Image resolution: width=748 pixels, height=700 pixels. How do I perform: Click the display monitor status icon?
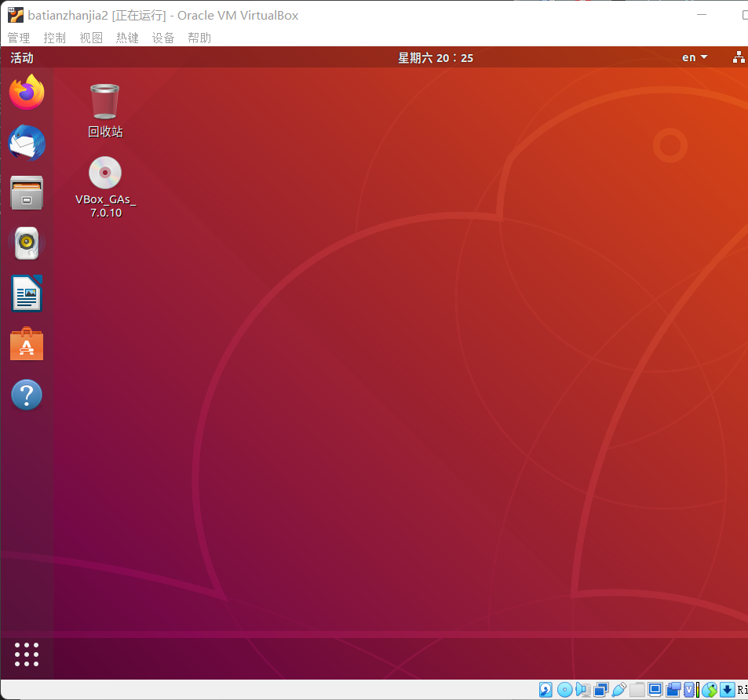point(655,690)
